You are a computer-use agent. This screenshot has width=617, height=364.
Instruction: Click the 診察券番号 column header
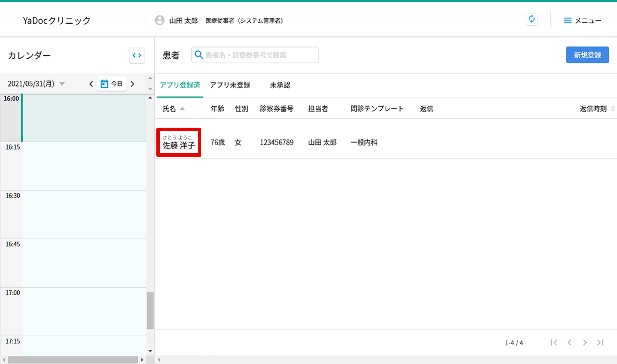[277, 109]
